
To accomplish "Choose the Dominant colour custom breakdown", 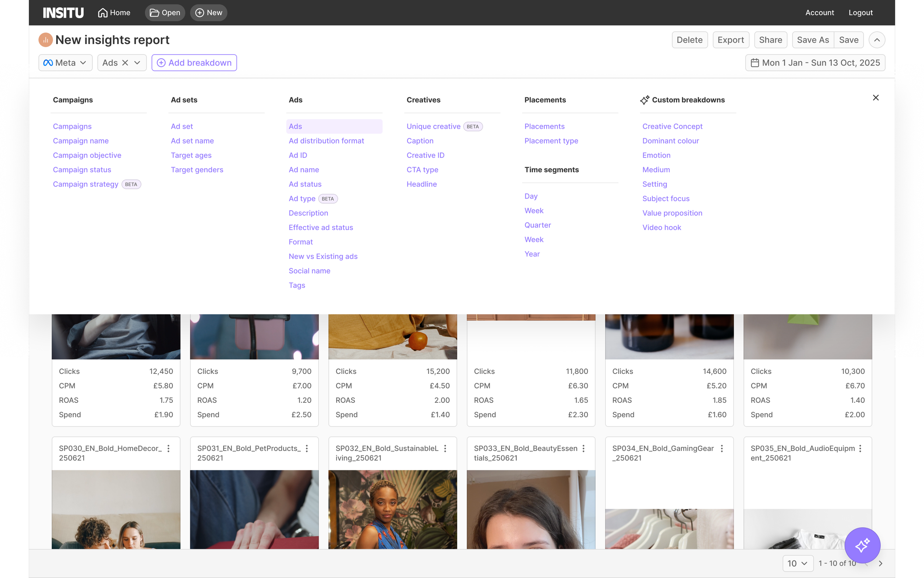I will point(670,141).
